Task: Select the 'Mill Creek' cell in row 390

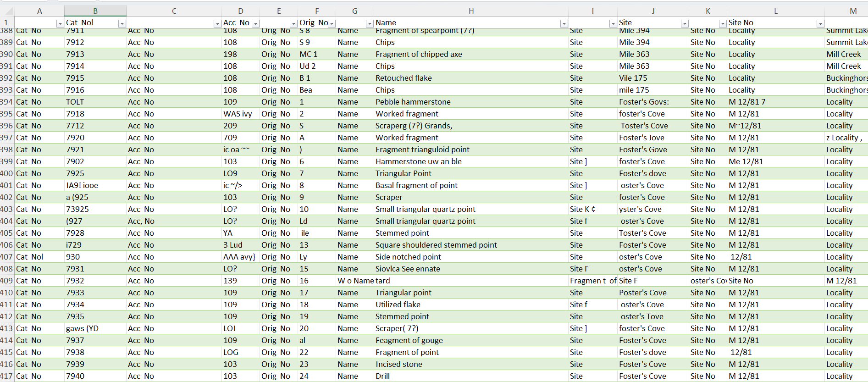Action: 843,54
